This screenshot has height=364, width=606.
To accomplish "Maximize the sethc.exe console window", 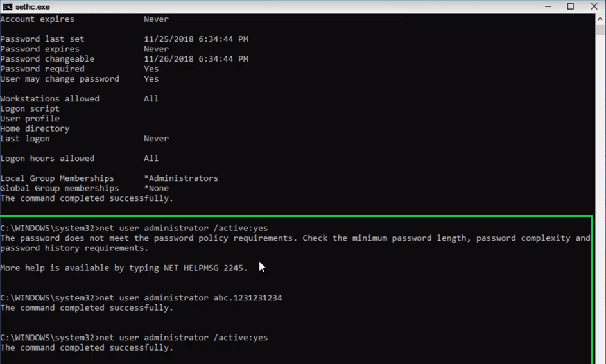I will 570,6.
